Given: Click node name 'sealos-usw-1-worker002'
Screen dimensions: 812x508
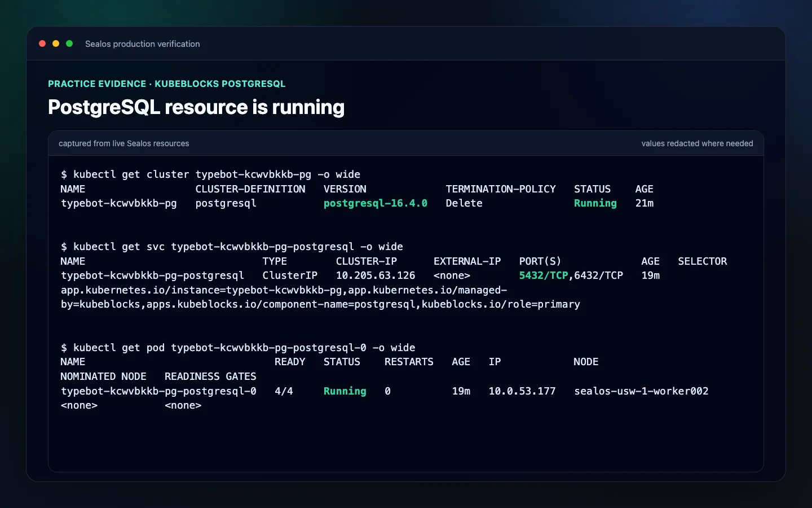Looking at the screenshot, I should (x=641, y=391).
